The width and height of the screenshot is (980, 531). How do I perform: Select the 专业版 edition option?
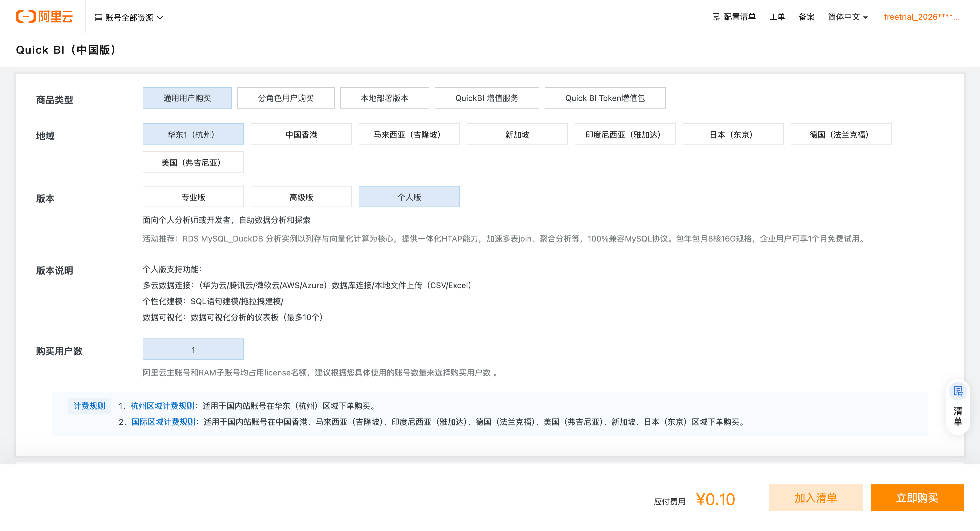[193, 197]
